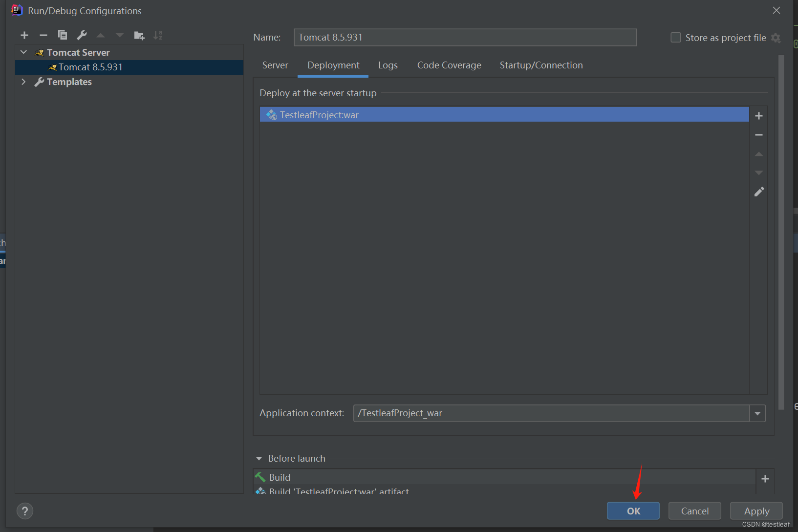The height and width of the screenshot is (532, 798).
Task: Open help with question mark button
Action: (x=25, y=511)
